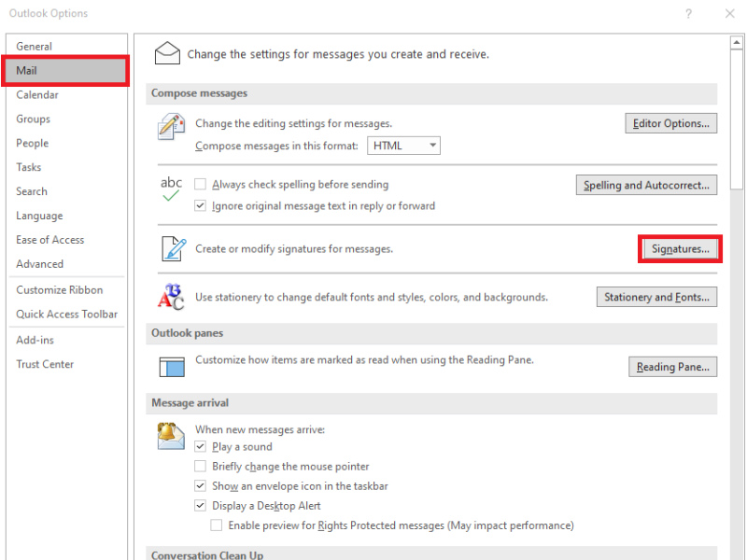This screenshot has height=560, width=747.
Task: Open the Calendar options category
Action: [66, 95]
